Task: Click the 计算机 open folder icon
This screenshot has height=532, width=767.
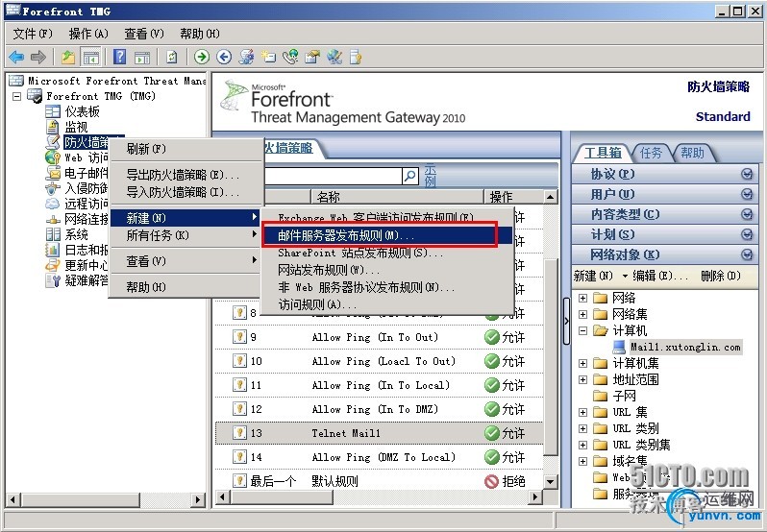Action: 600,330
